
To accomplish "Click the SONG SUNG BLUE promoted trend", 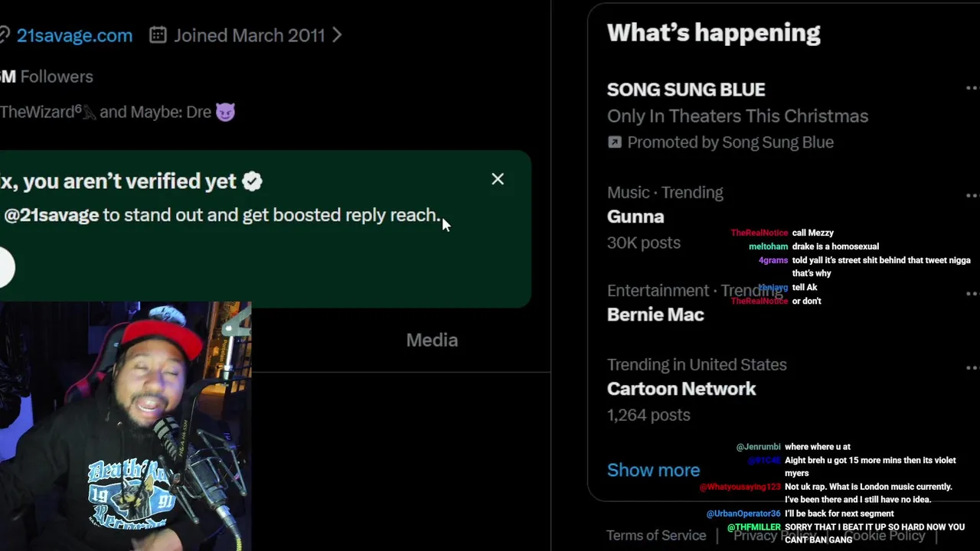I will (686, 90).
